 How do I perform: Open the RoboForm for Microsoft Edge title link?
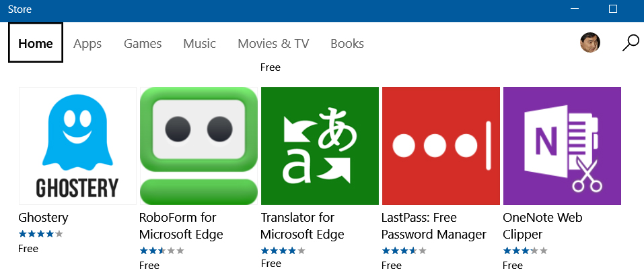coord(181,226)
